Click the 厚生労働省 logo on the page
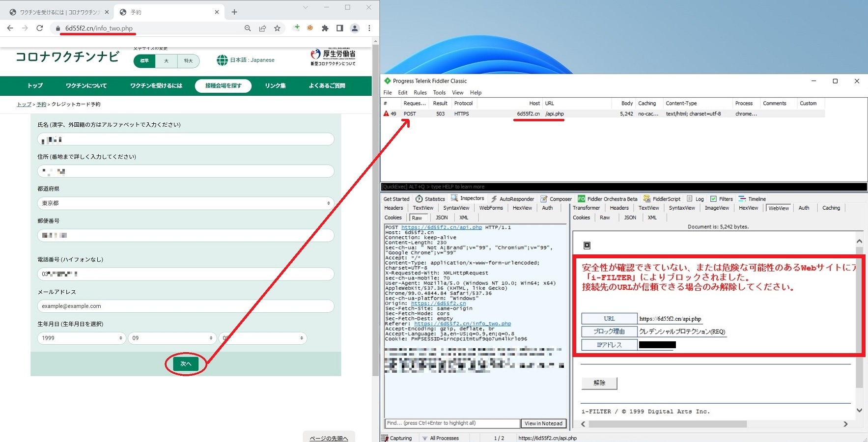Image resolution: width=868 pixels, height=442 pixels. (333, 56)
